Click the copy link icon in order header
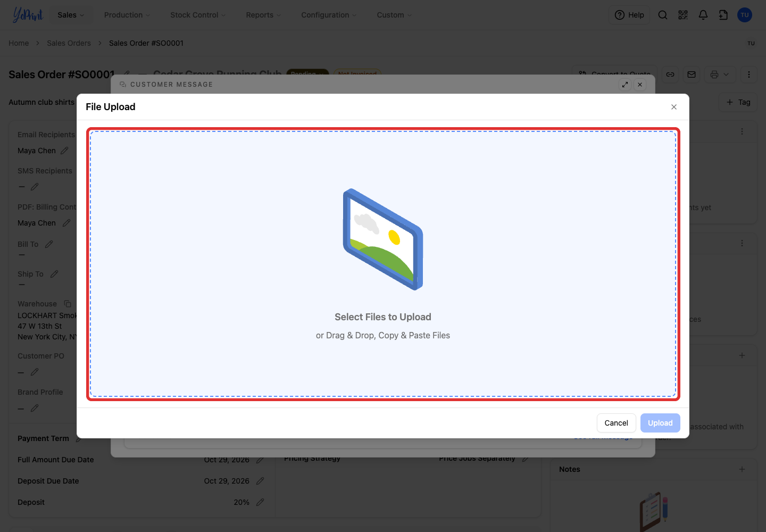This screenshot has height=532, width=766. pyautogui.click(x=670, y=74)
